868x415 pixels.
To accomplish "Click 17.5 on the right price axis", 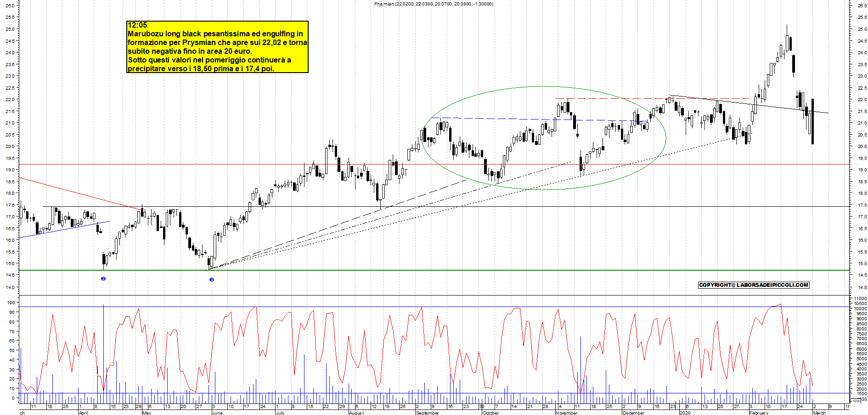I will click(x=862, y=205).
